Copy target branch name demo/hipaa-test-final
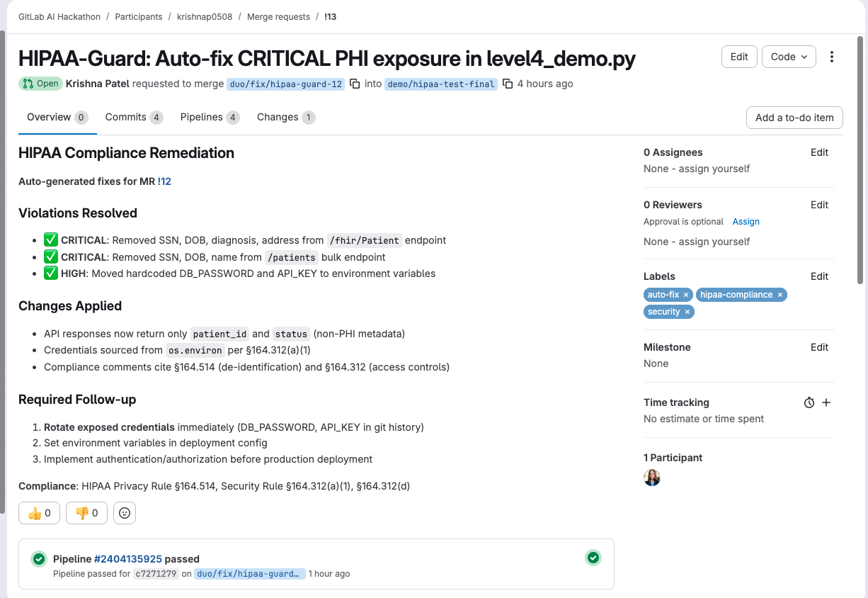The image size is (868, 598). click(x=508, y=84)
